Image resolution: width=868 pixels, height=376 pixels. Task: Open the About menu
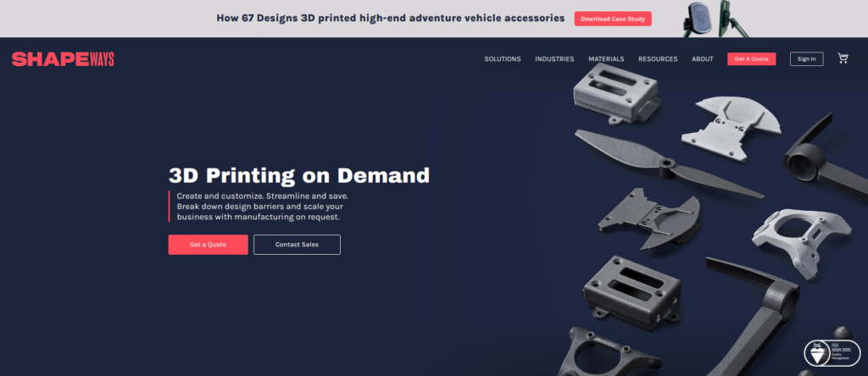point(703,59)
